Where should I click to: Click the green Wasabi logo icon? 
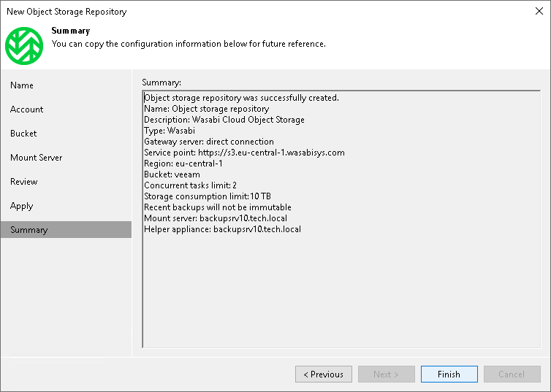24,45
